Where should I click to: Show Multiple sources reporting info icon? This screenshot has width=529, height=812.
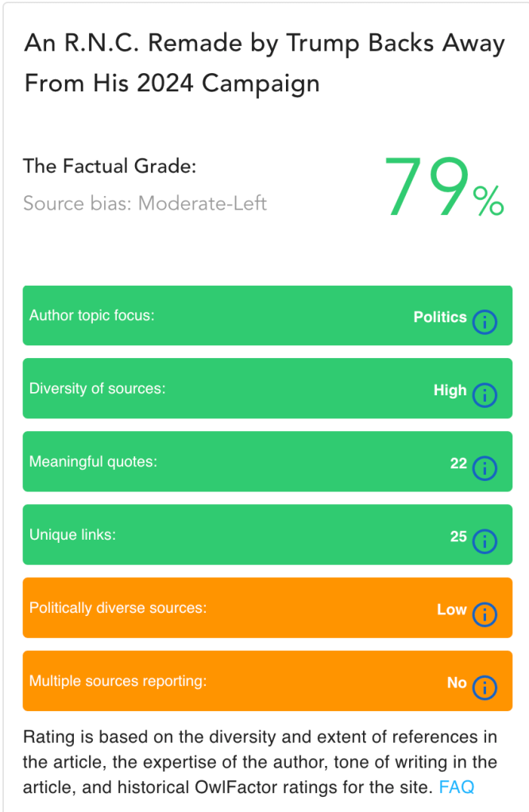pyautogui.click(x=484, y=687)
